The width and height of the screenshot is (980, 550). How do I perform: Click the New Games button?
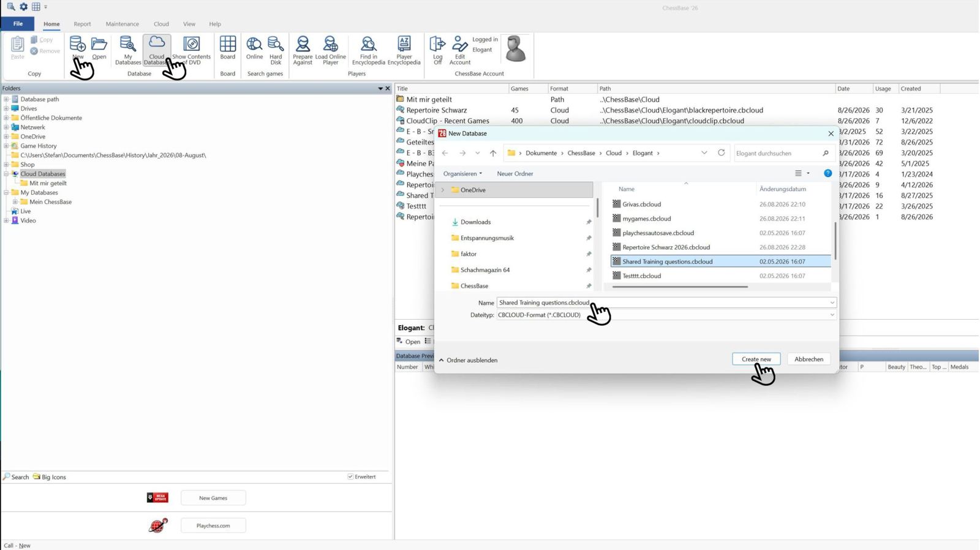click(x=213, y=498)
